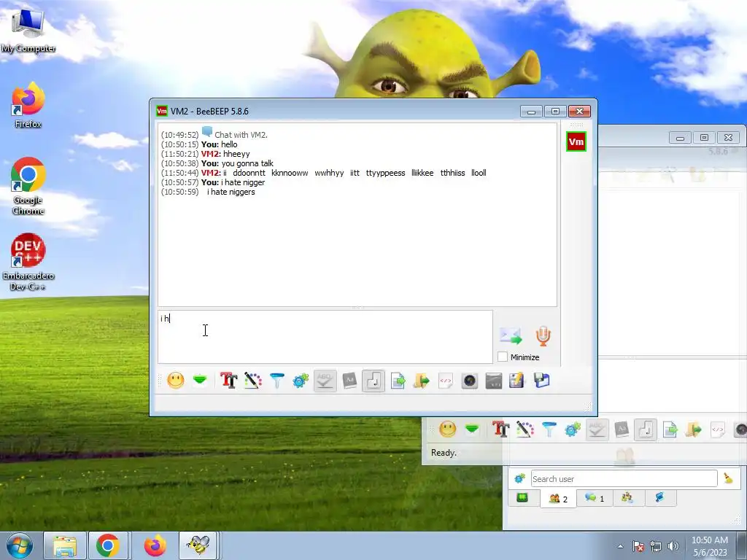Screen dimensions: 747x560
Task: Click the TT font icon in back window
Action: (x=500, y=429)
